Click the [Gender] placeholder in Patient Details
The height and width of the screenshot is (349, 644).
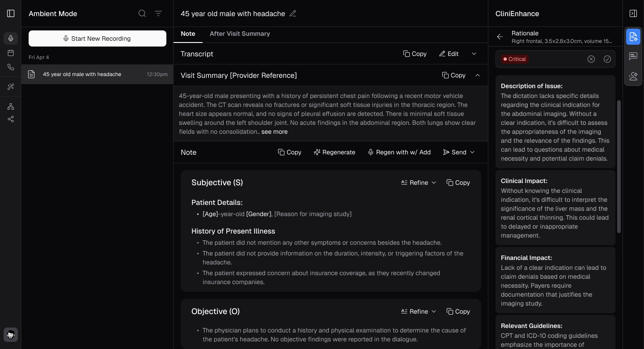(x=258, y=214)
